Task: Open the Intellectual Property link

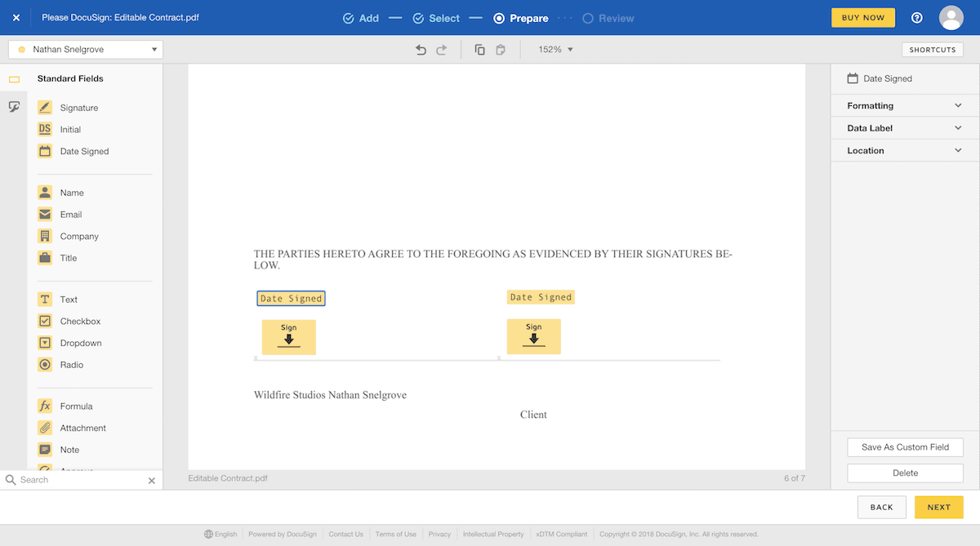Action: [x=493, y=535]
